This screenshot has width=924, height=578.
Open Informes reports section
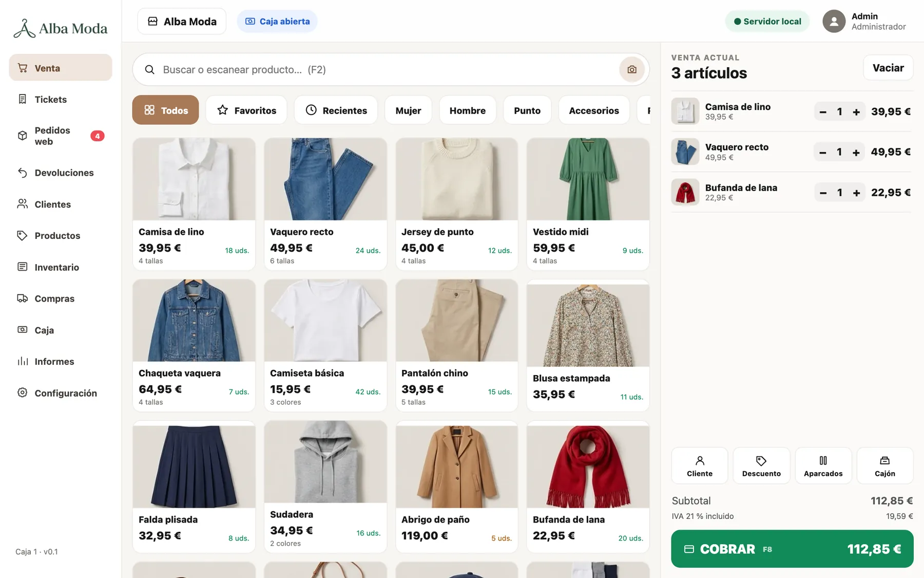61,361
